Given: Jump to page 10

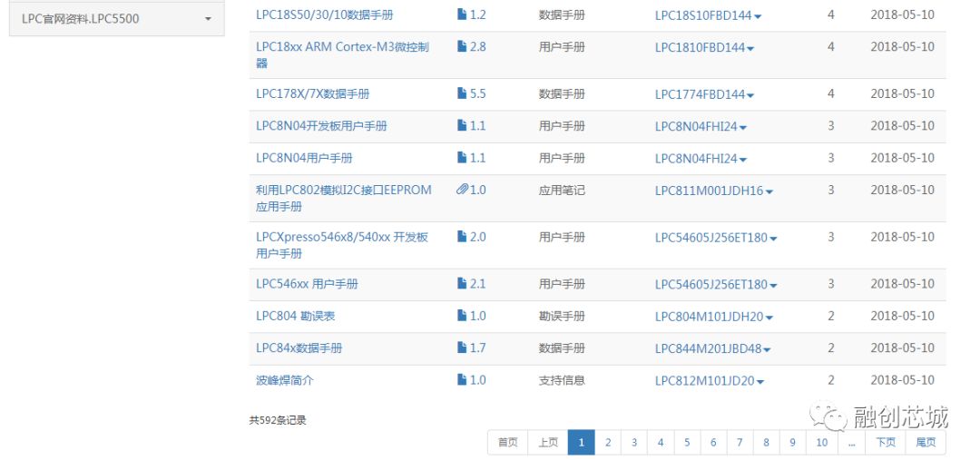Looking at the screenshot, I should point(822,443).
